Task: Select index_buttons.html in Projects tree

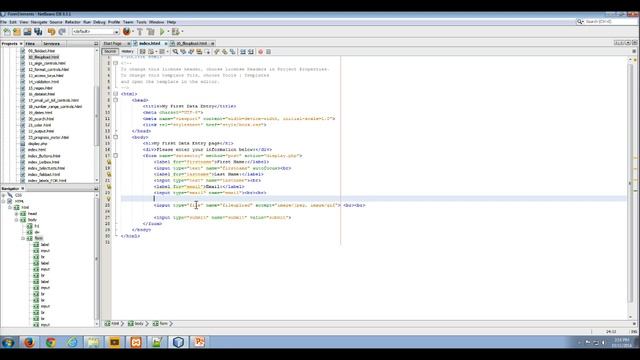Action: tap(44, 156)
